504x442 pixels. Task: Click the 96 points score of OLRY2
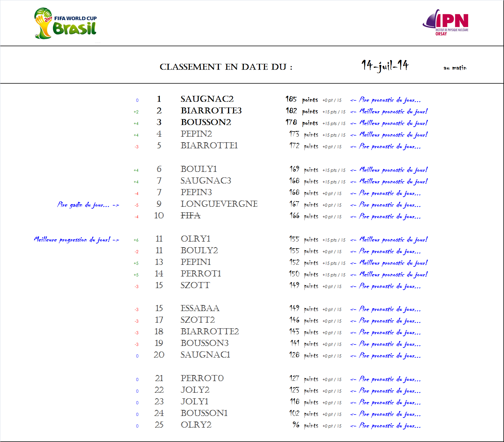[x=305, y=425]
